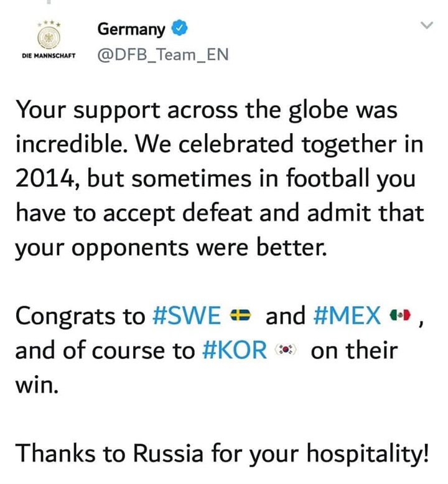The height and width of the screenshot is (484, 448).
Task: Click the gray thread line above the avatar
Action: (49, 1)
